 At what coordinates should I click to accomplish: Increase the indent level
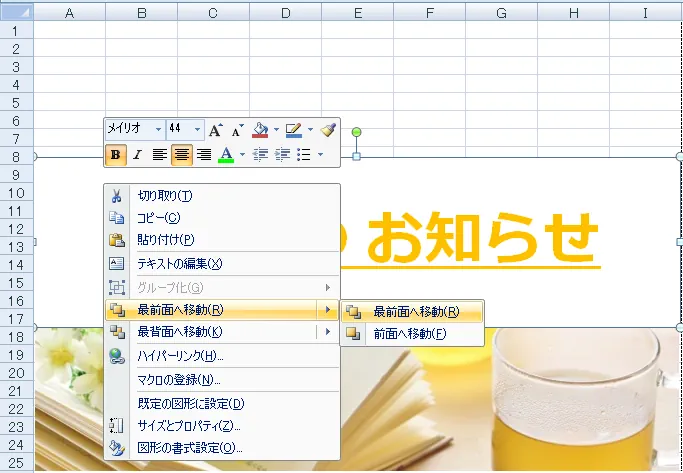(x=283, y=154)
